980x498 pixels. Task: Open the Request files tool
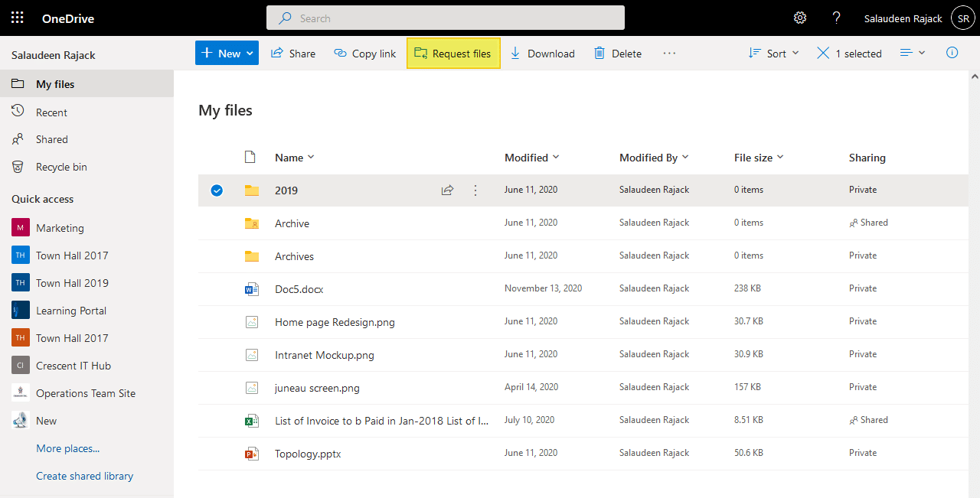click(452, 53)
